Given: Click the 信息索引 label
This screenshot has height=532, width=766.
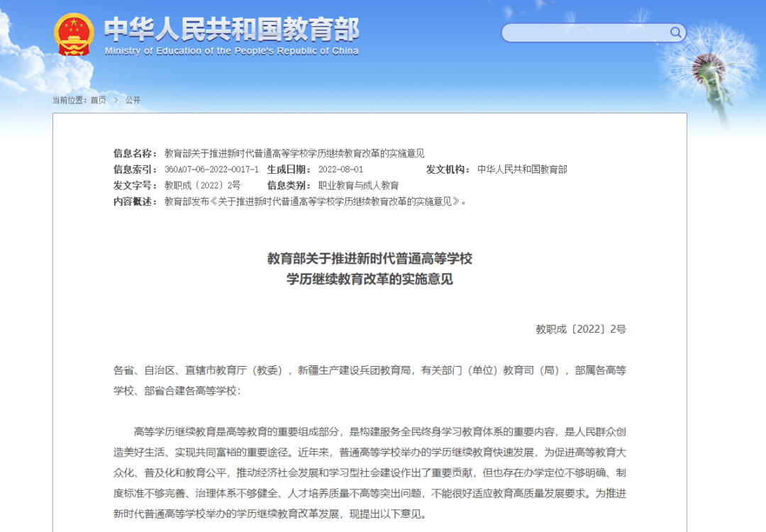Looking at the screenshot, I should coord(135,170).
